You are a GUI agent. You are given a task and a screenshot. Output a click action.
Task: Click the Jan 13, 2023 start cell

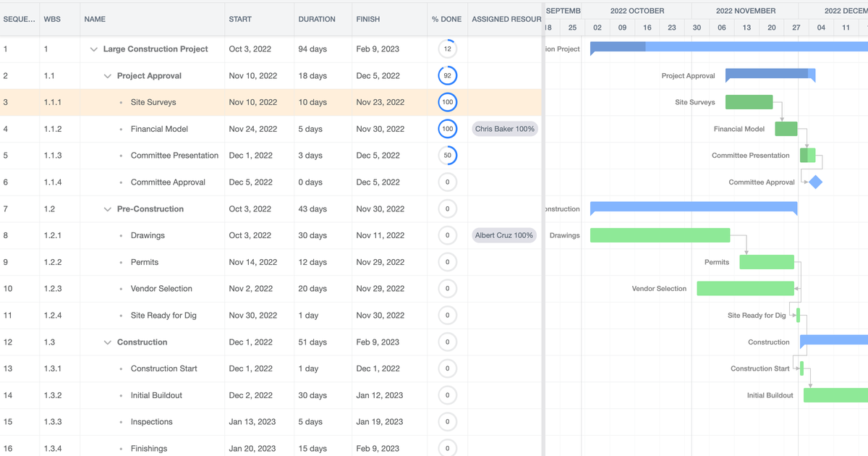260,422
